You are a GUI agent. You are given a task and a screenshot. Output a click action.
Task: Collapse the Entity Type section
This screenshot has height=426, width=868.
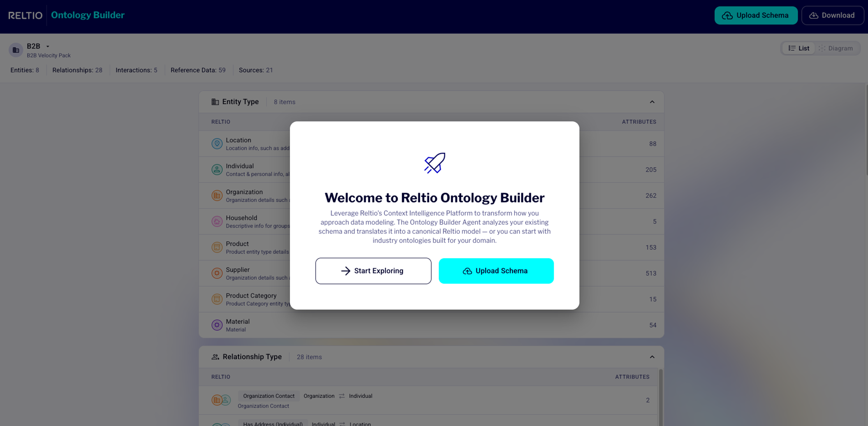pos(652,102)
